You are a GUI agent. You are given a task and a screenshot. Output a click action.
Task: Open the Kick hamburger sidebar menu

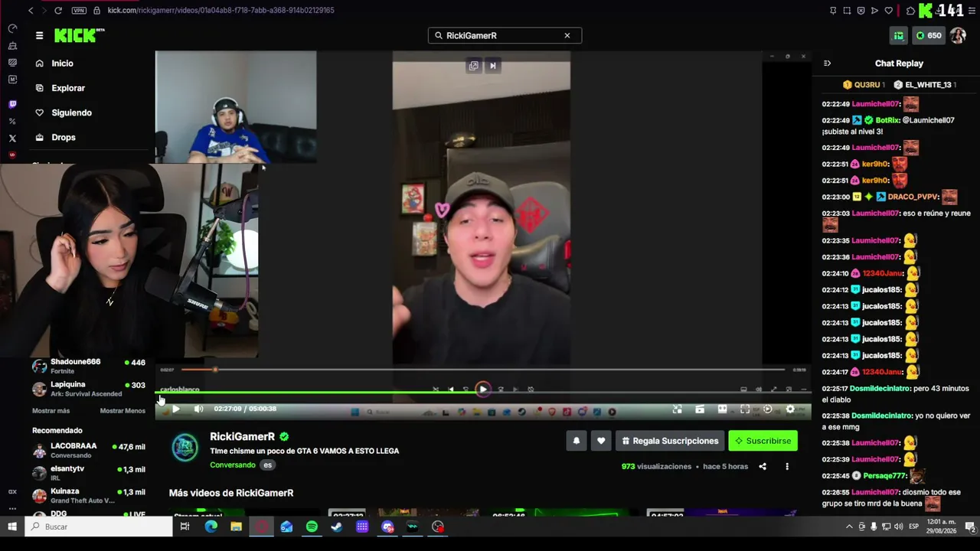point(39,35)
